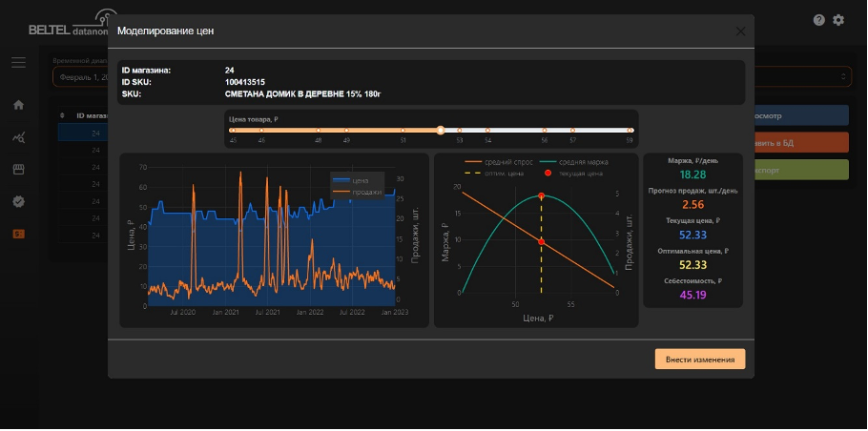This screenshot has width=868, height=431.
Task: Open settings via gear icon
Action: [838, 20]
